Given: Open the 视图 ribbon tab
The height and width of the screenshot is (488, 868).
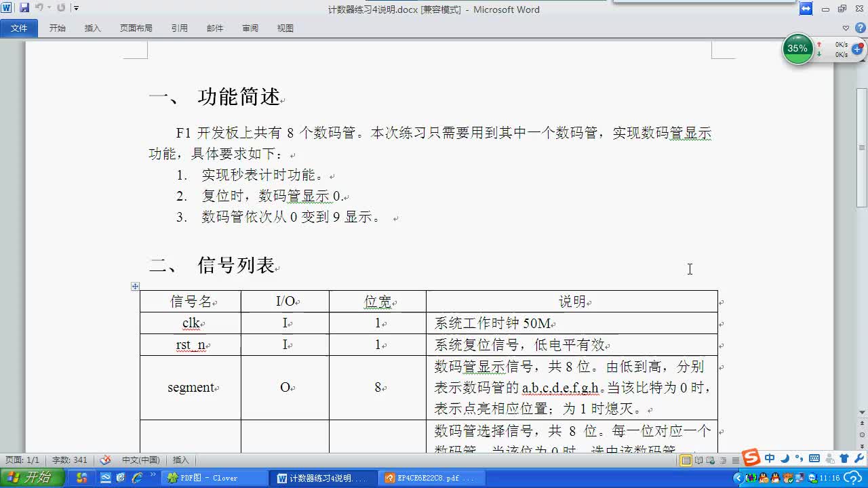Looking at the screenshot, I should click(285, 28).
